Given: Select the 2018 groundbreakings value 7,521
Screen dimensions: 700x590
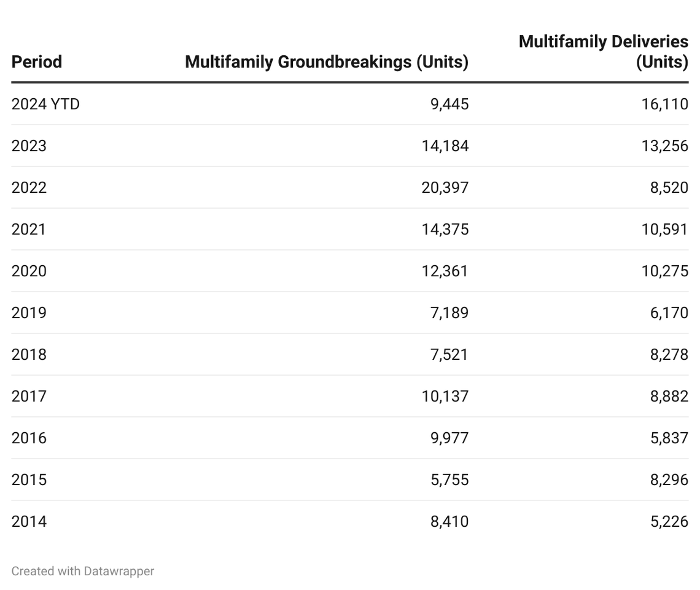Looking at the screenshot, I should tap(450, 355).
